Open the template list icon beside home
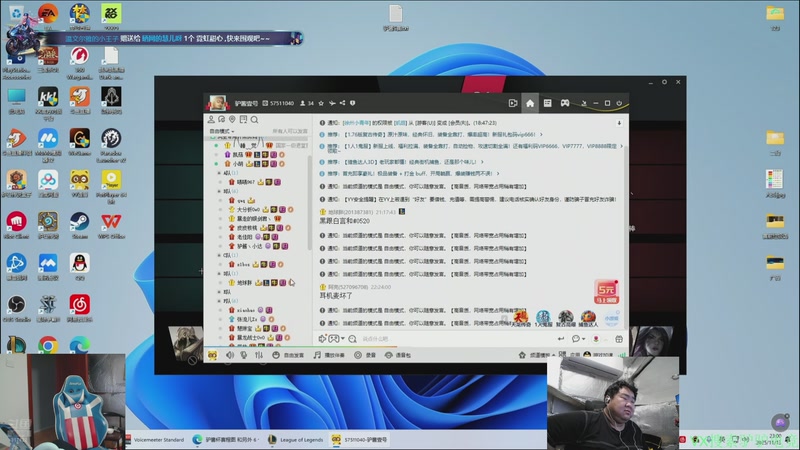The width and height of the screenshot is (800, 450). click(x=547, y=103)
